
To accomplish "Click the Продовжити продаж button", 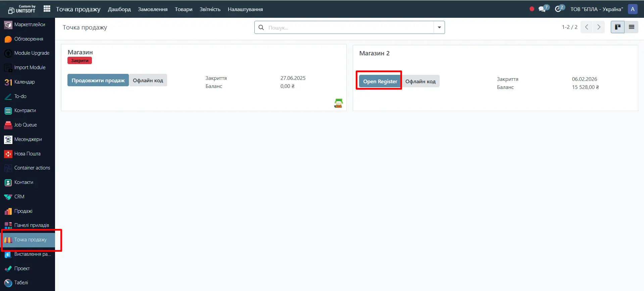I will [98, 80].
